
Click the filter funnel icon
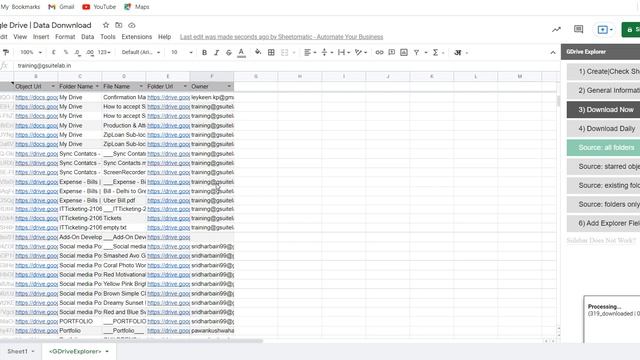click(x=416, y=52)
